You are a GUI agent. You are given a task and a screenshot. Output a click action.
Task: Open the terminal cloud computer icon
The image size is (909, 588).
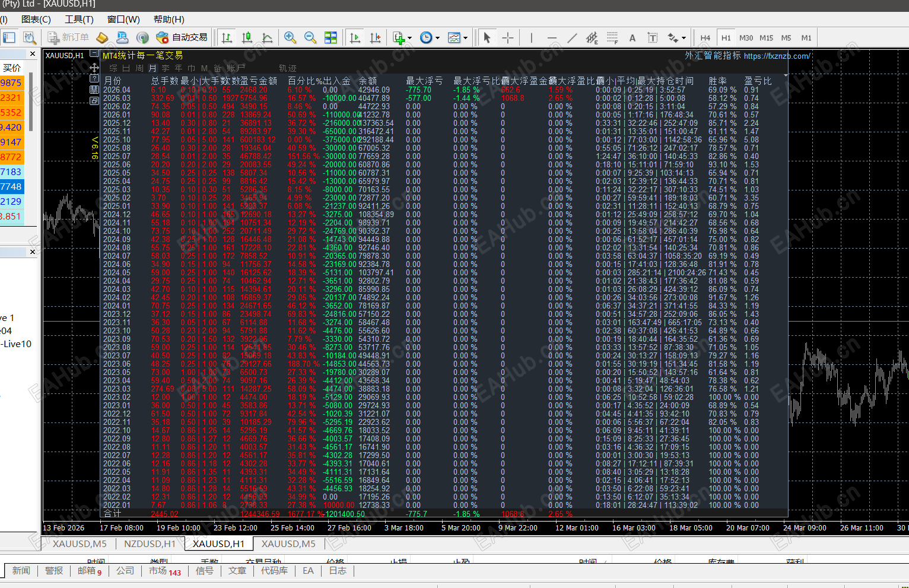click(x=122, y=37)
